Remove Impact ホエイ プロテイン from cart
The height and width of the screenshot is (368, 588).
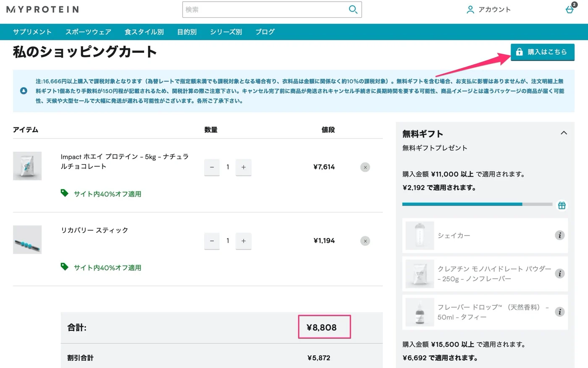pyautogui.click(x=365, y=167)
